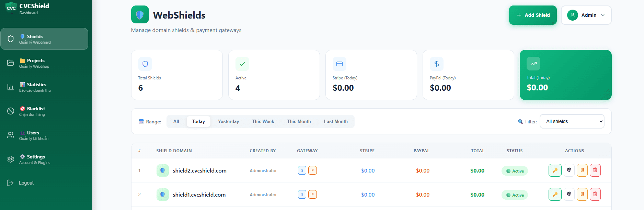Open gear settings for shield1.cvcshield.com
Image resolution: width=644 pixels, height=210 pixels.
pos(569,194)
